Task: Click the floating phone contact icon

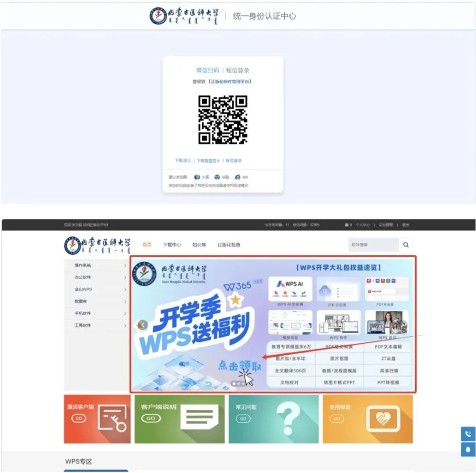Action: click(x=468, y=434)
